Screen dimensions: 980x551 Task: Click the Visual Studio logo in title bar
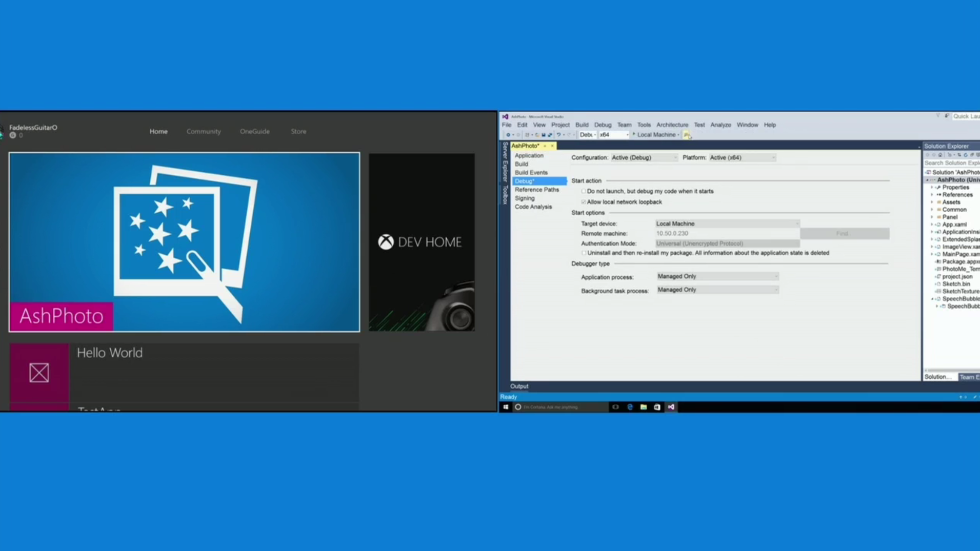pyautogui.click(x=505, y=117)
